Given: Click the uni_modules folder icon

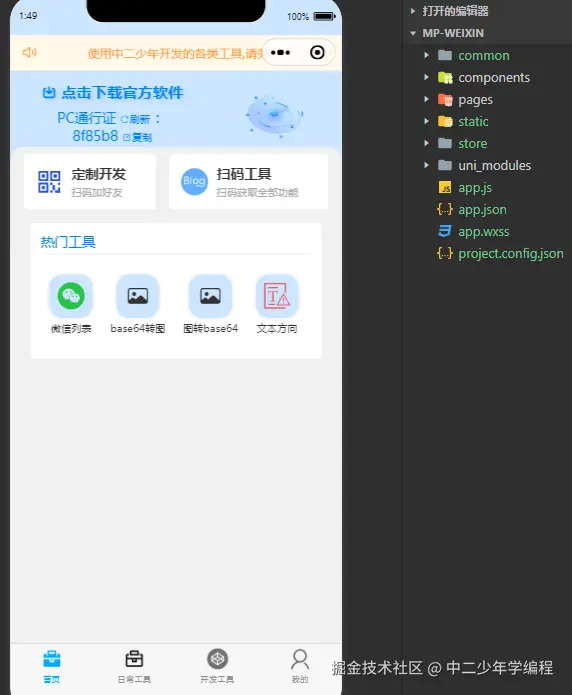Looking at the screenshot, I should tap(445, 165).
